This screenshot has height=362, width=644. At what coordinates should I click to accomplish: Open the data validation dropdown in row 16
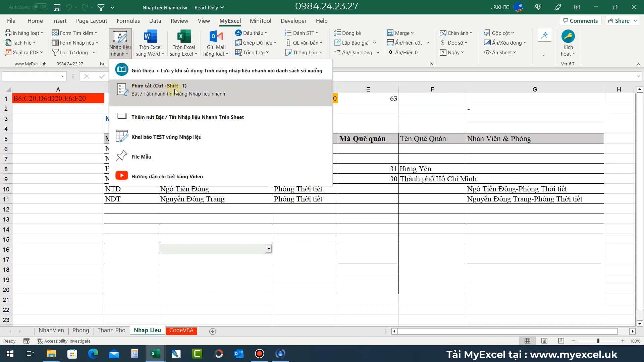(x=268, y=249)
